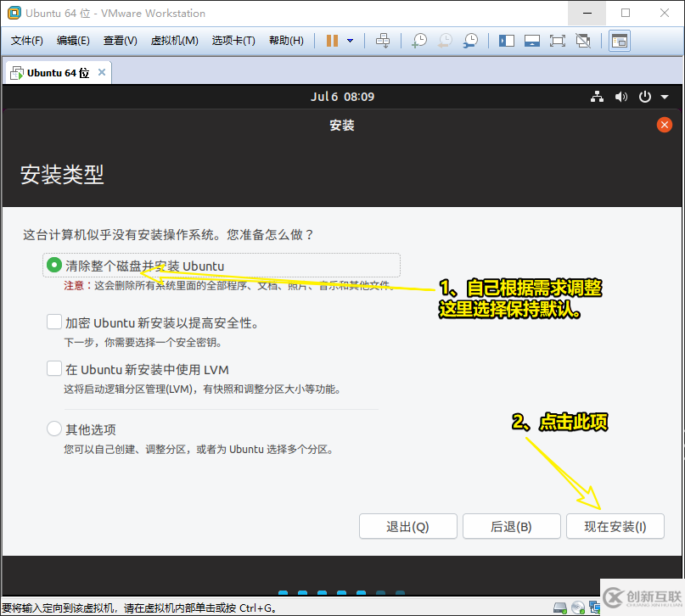Enter full screen mode
This screenshot has height=616, width=685.
(x=557, y=41)
